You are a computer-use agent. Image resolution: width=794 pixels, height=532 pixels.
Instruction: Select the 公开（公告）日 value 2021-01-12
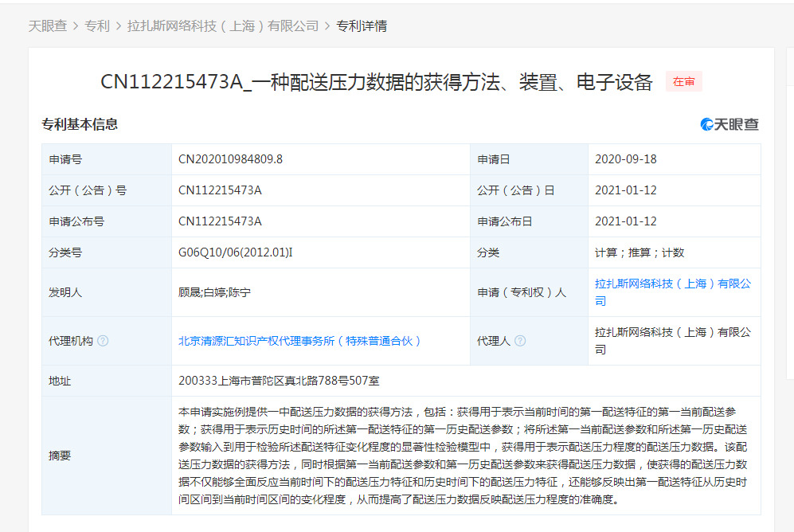[625, 190]
